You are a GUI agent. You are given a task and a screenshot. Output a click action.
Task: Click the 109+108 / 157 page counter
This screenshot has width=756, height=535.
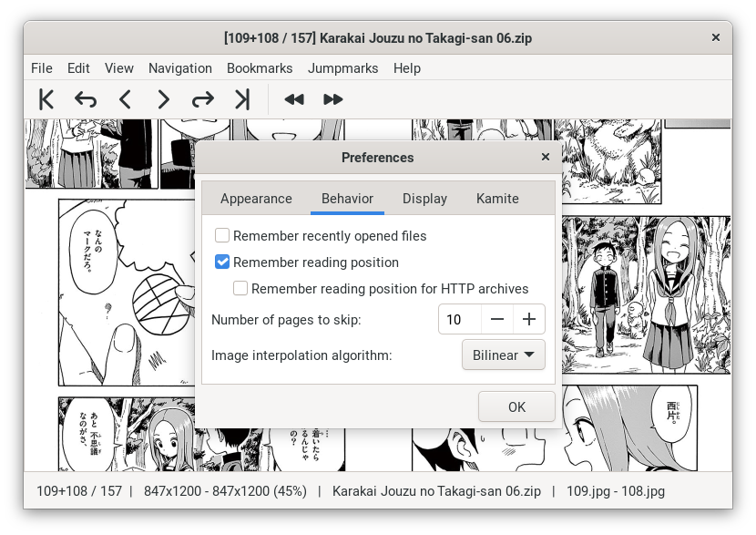coord(79,491)
